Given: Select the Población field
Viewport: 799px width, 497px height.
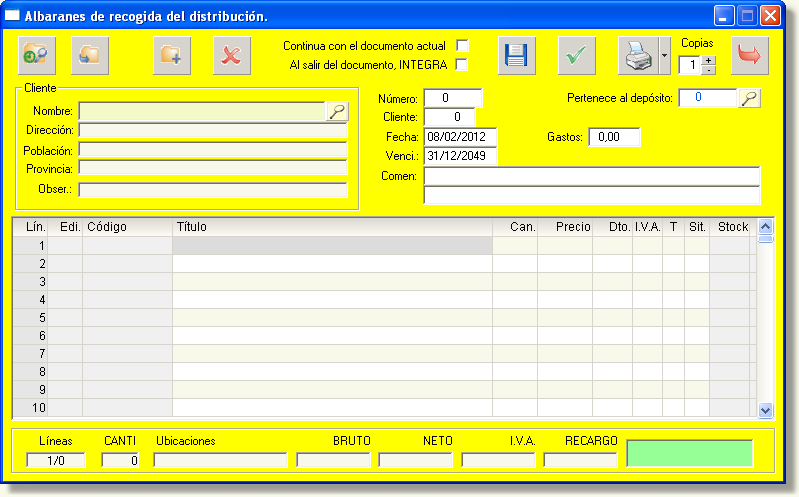Looking at the screenshot, I should point(213,150).
